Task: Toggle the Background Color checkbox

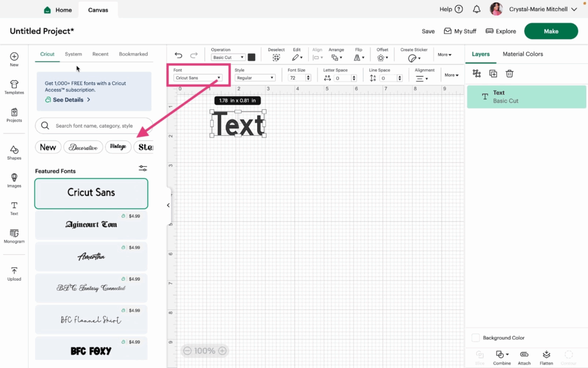Action: (475, 338)
